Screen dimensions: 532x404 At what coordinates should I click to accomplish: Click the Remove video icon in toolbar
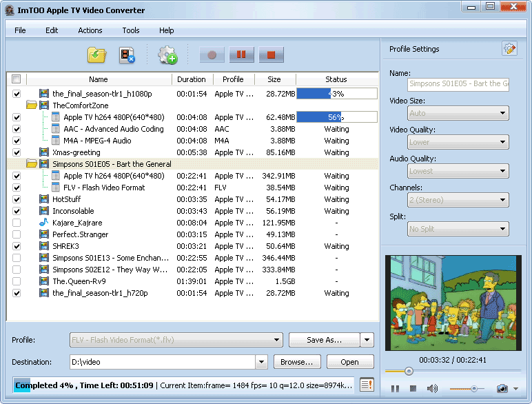click(127, 55)
